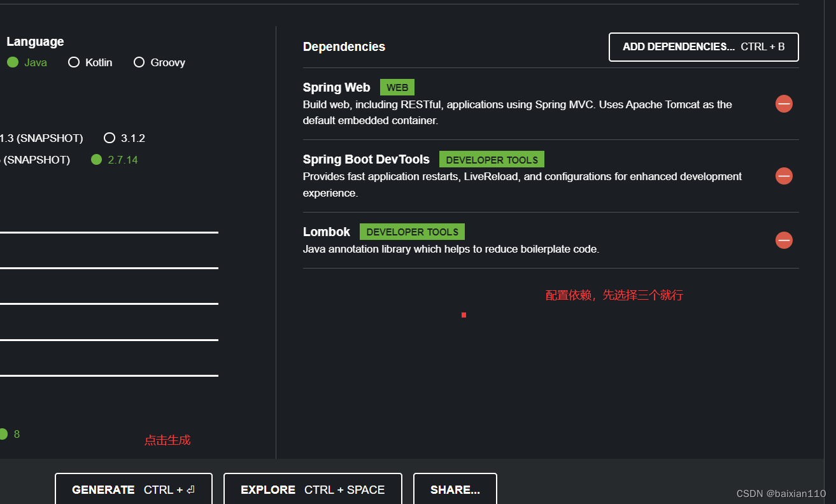Select Groovy as the language
The width and height of the screenshot is (836, 504).
160,62
